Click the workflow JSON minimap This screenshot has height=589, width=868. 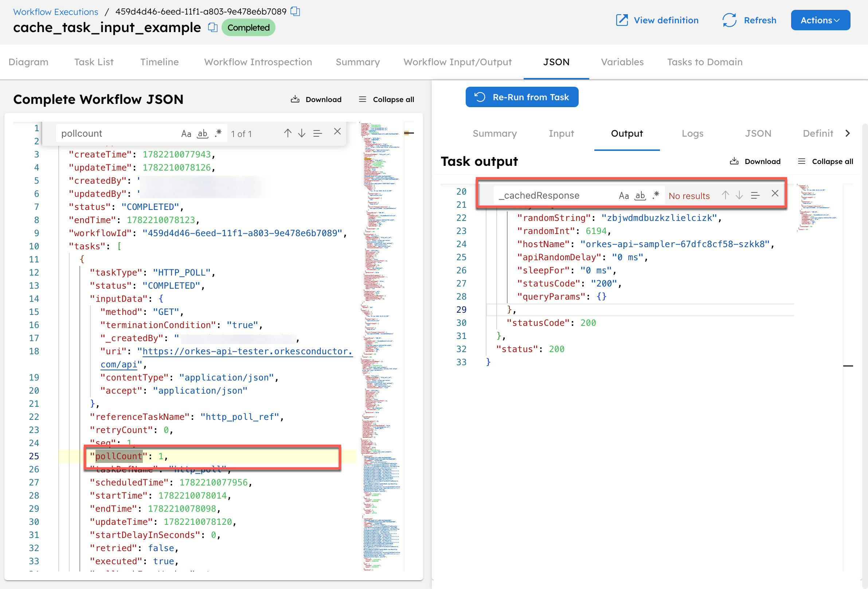pos(381,346)
